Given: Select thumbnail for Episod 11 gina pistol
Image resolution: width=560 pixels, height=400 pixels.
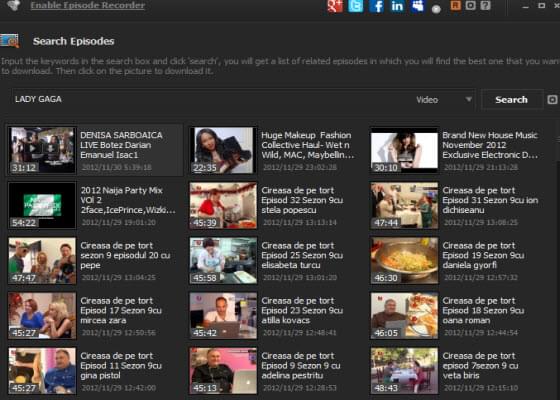Looking at the screenshot, I should tap(42, 371).
